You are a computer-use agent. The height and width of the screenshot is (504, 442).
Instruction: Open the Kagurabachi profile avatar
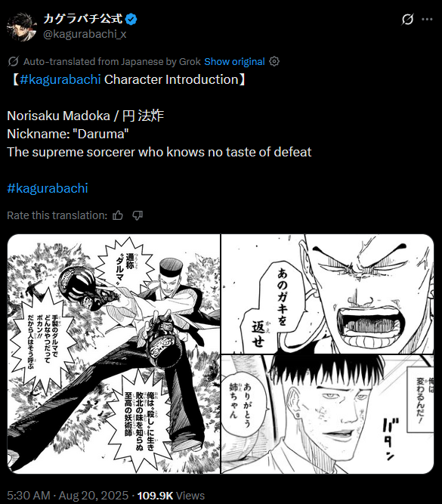tap(21, 27)
